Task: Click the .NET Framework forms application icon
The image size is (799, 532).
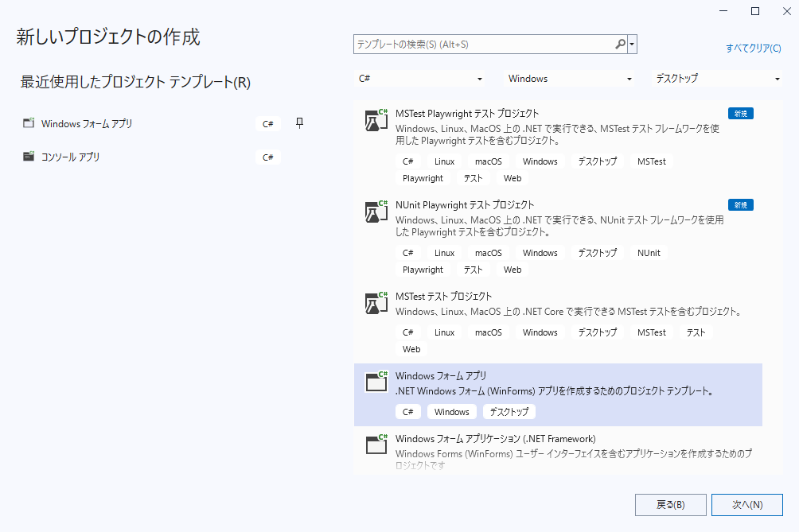Action: pyautogui.click(x=376, y=445)
